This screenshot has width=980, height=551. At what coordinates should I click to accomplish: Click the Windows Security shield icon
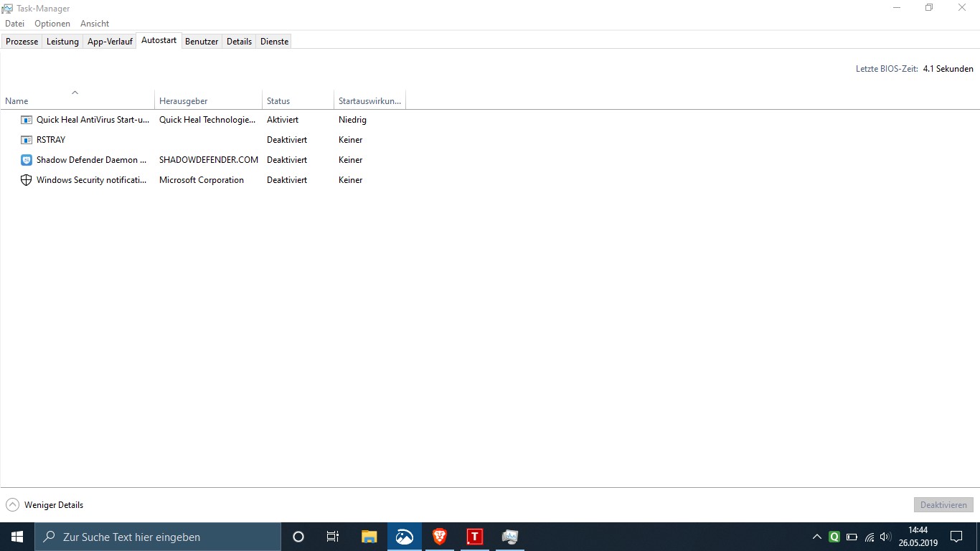click(x=27, y=180)
